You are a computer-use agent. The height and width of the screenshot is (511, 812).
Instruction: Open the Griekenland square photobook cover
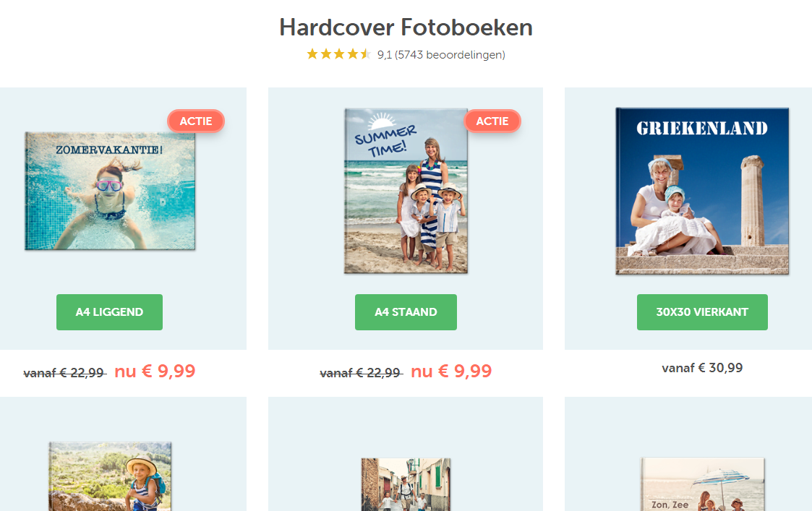(x=702, y=191)
